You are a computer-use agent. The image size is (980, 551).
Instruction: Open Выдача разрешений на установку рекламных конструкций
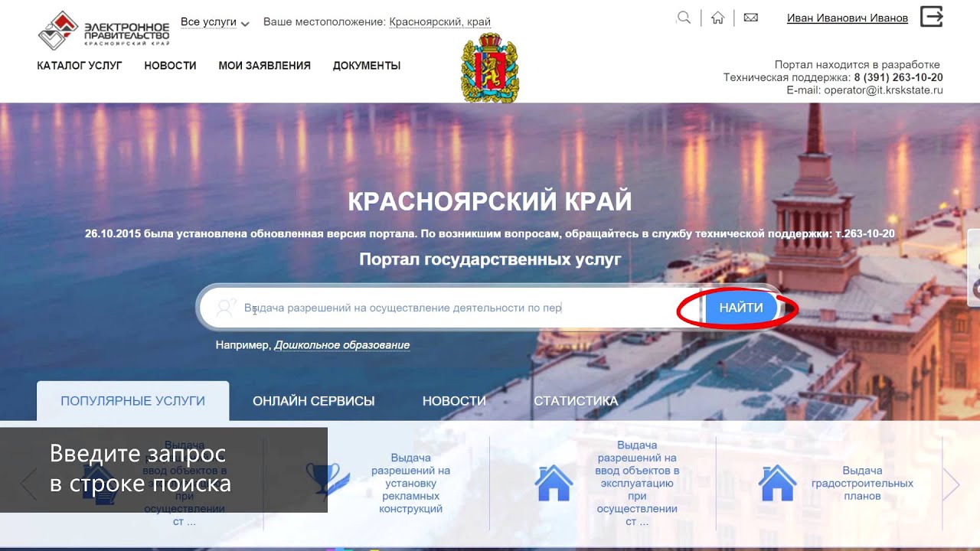pos(411,484)
